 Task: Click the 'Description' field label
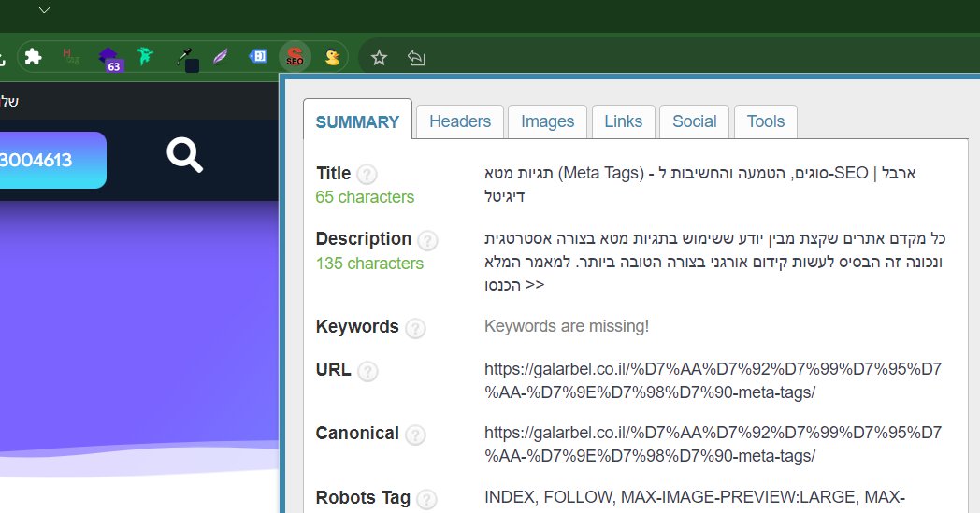click(364, 238)
